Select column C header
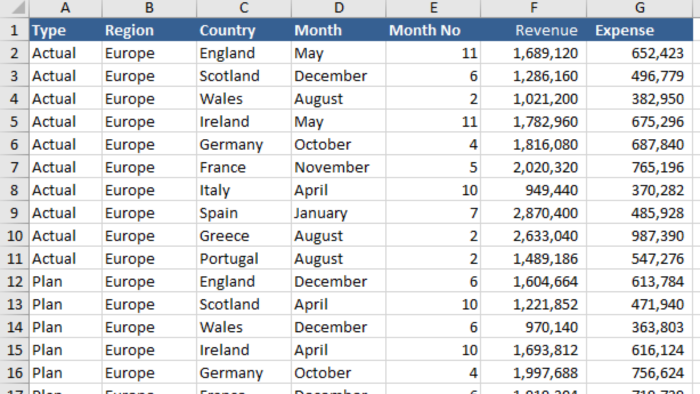 [x=244, y=8]
